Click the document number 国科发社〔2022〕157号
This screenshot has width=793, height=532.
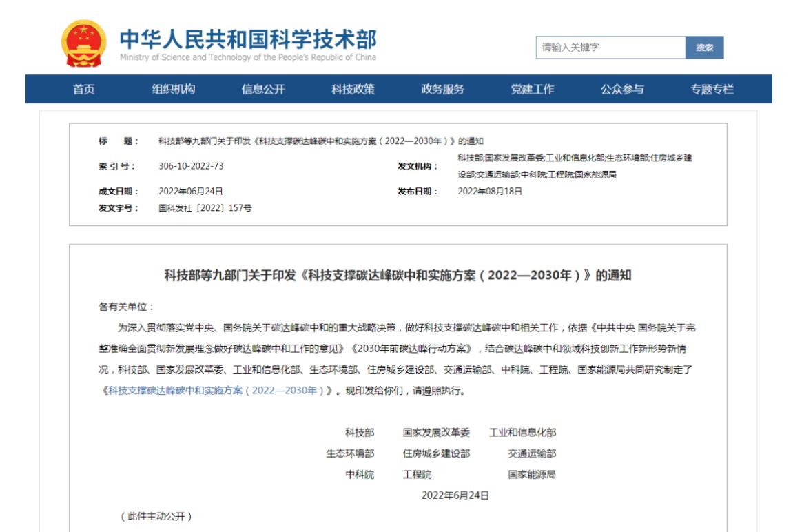pyautogui.click(x=205, y=208)
